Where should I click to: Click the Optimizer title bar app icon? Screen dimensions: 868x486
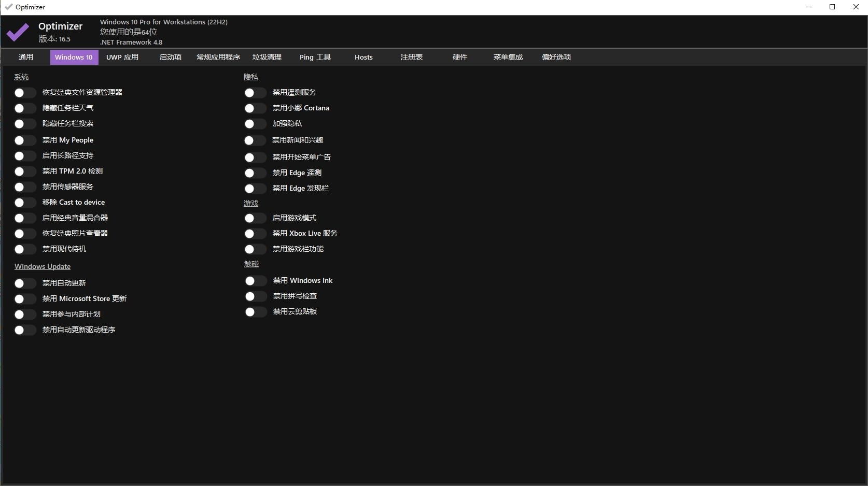(8, 7)
